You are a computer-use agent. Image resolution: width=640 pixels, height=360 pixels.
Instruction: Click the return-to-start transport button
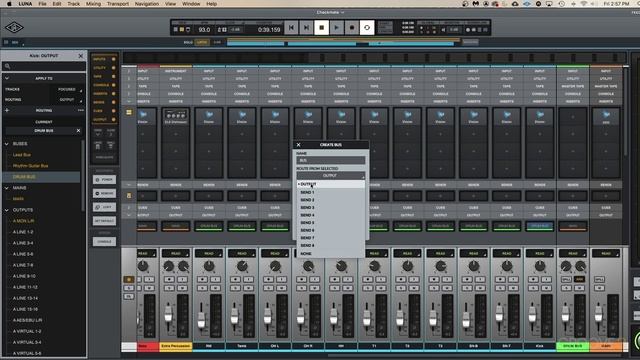(x=291, y=28)
